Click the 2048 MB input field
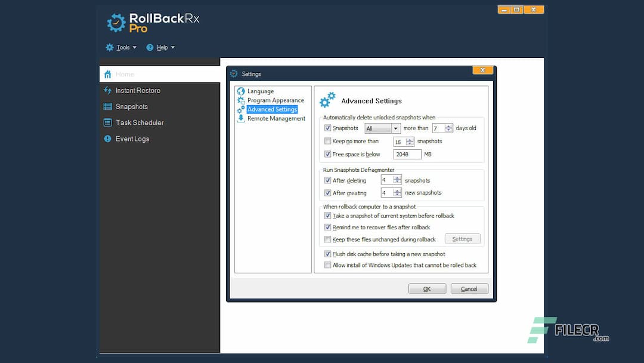Screen dimensions: 644x363 [407, 153]
